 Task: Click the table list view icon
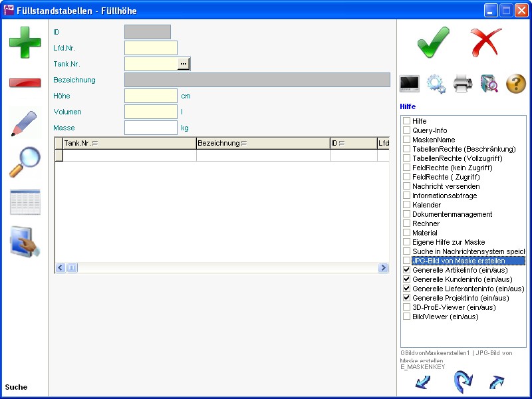pos(25,202)
